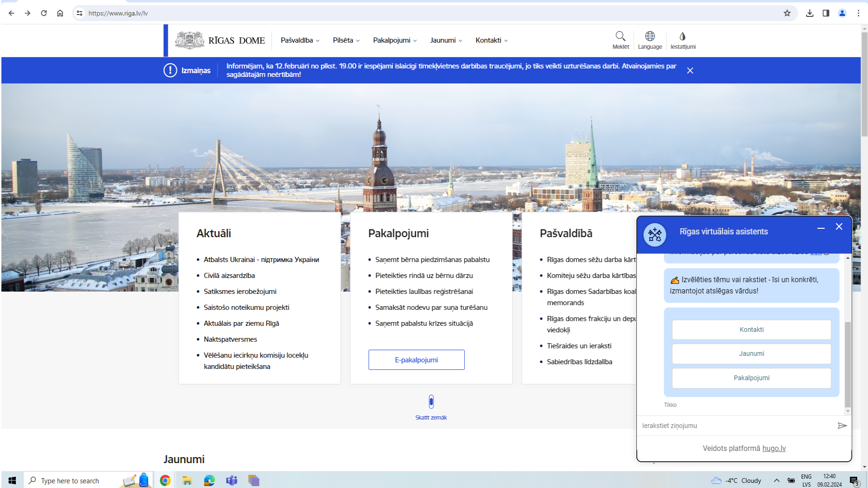
Task: Click the Skatīt zemāk scroll-down mouse icon
Action: (431, 402)
